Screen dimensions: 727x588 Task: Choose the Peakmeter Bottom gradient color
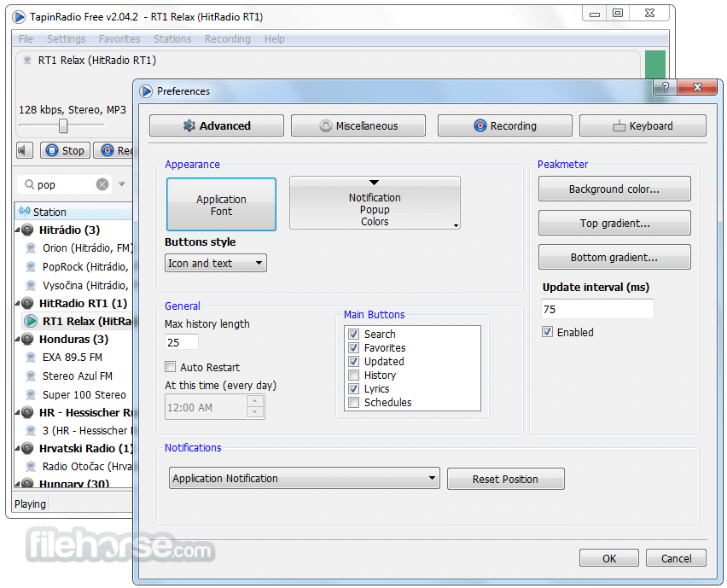tap(614, 258)
